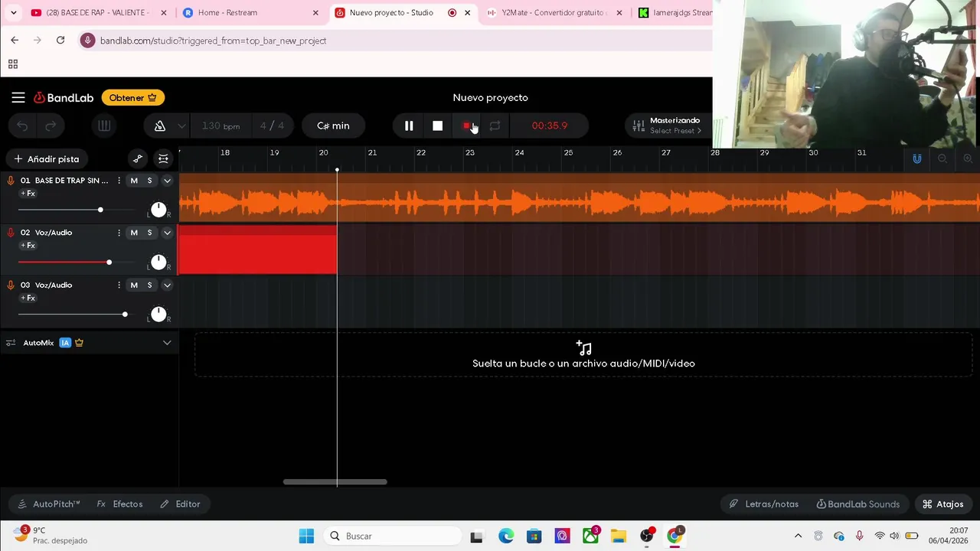Expand track 01 chevron dropdown
Viewport: 980px width, 551px height.
click(167, 181)
